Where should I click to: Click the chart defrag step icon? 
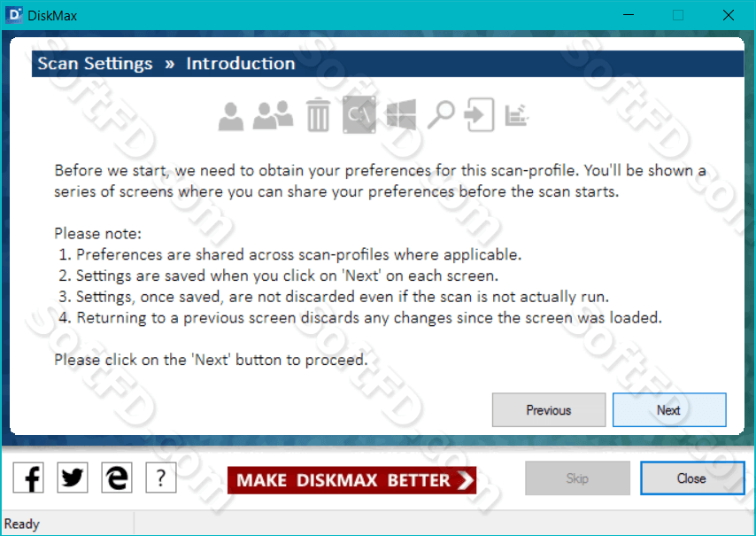pyautogui.click(x=517, y=115)
